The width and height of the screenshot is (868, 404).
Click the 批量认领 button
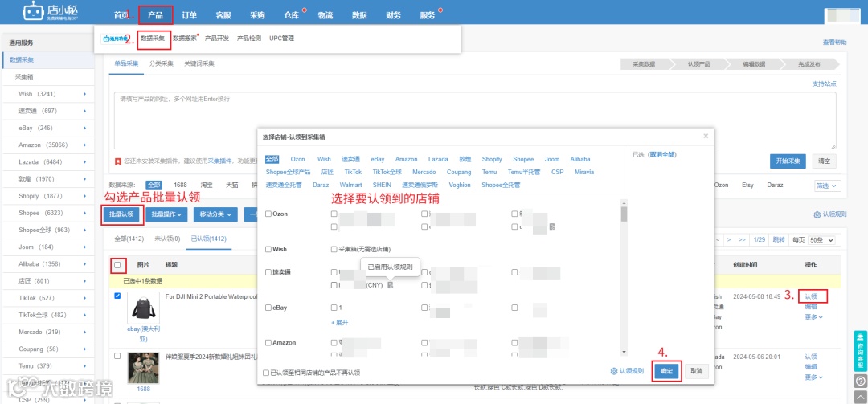coord(121,214)
